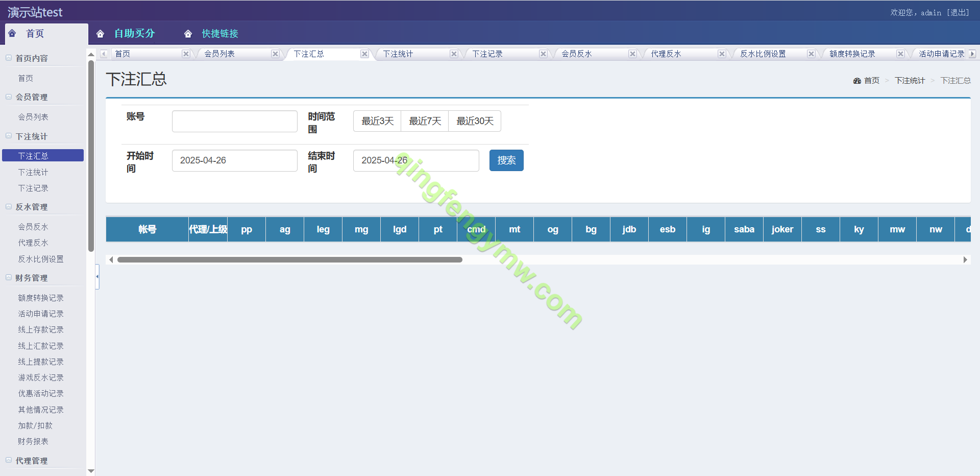Select the 最近30天 time range option
This screenshot has height=476, width=980.
pos(475,121)
